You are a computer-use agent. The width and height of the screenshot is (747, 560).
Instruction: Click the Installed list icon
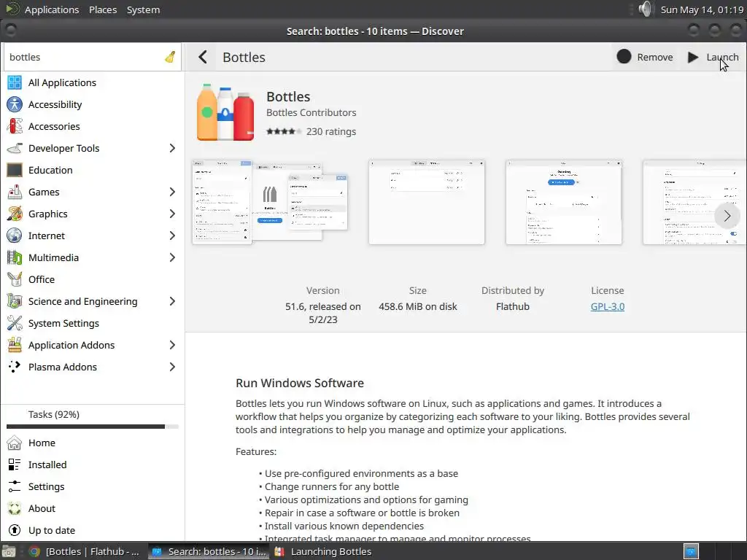pos(15,464)
